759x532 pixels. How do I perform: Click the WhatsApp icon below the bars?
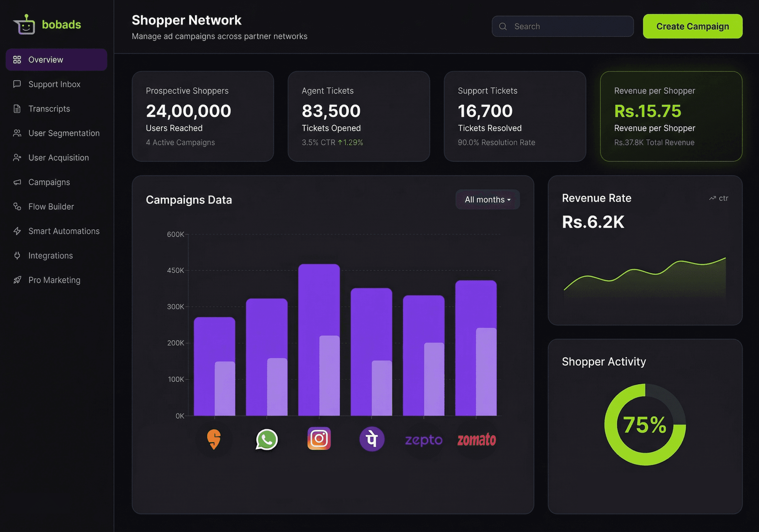(267, 439)
